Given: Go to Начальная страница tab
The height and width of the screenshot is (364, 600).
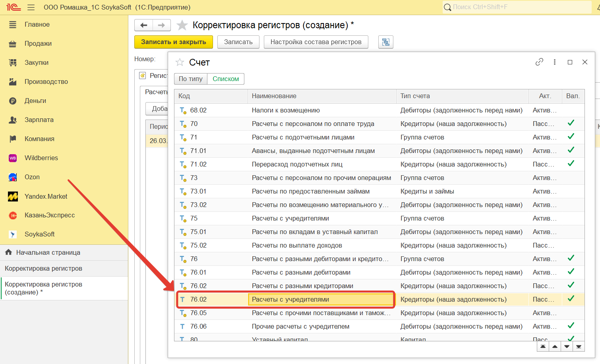Looking at the screenshot, I should pyautogui.click(x=48, y=252).
